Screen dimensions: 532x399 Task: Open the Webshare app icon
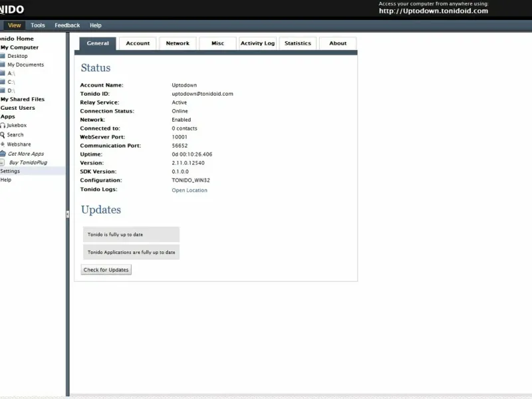(x=3, y=144)
